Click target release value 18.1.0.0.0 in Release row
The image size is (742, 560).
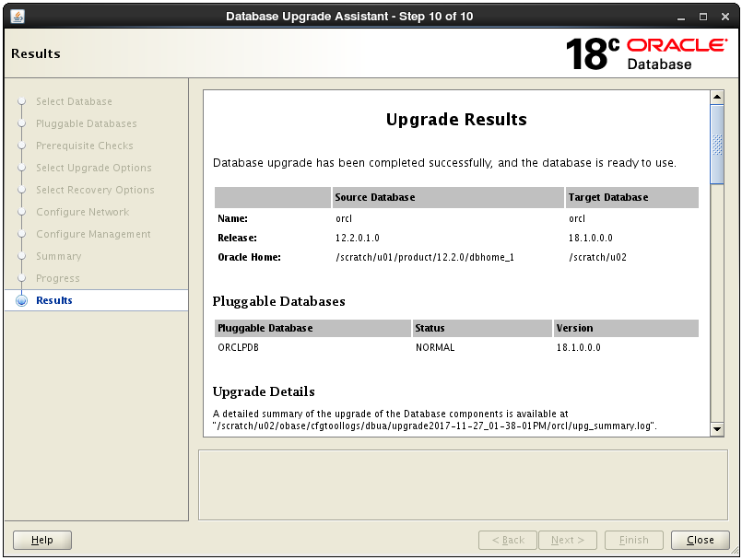pyautogui.click(x=591, y=238)
